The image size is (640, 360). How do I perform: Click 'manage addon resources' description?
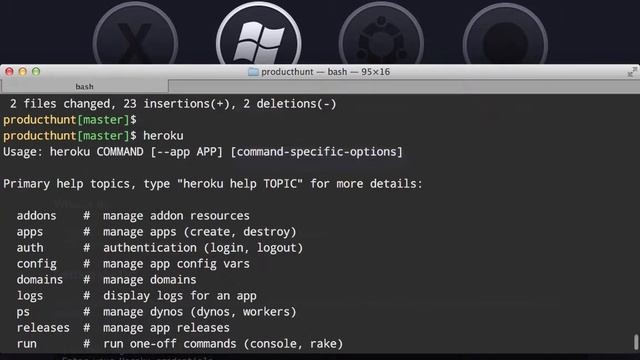(x=176, y=216)
